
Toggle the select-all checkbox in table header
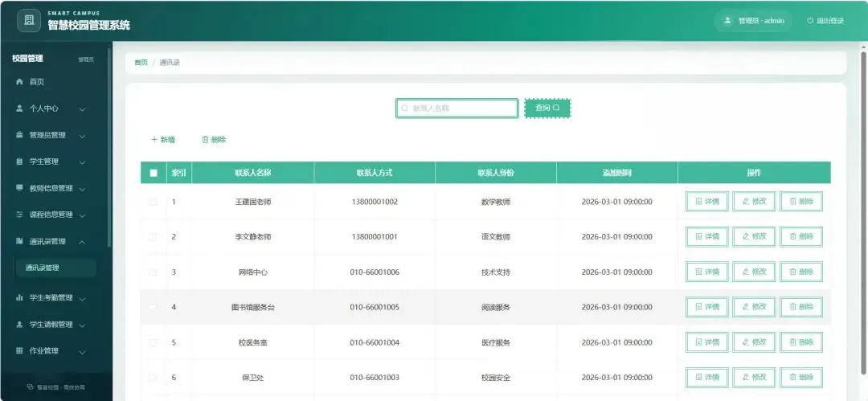[154, 173]
